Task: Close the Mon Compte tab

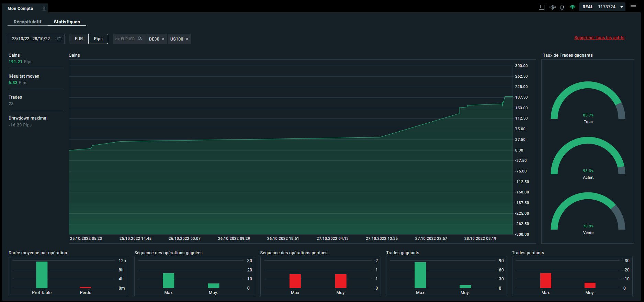Action: [x=44, y=9]
